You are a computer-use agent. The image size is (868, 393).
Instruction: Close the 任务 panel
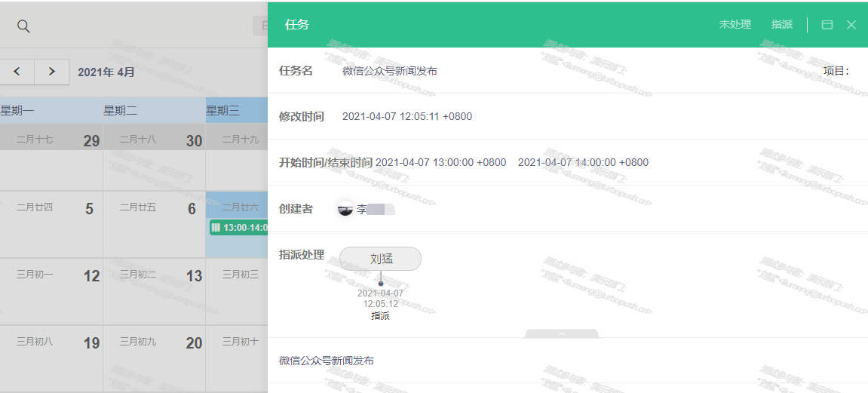[x=851, y=25]
